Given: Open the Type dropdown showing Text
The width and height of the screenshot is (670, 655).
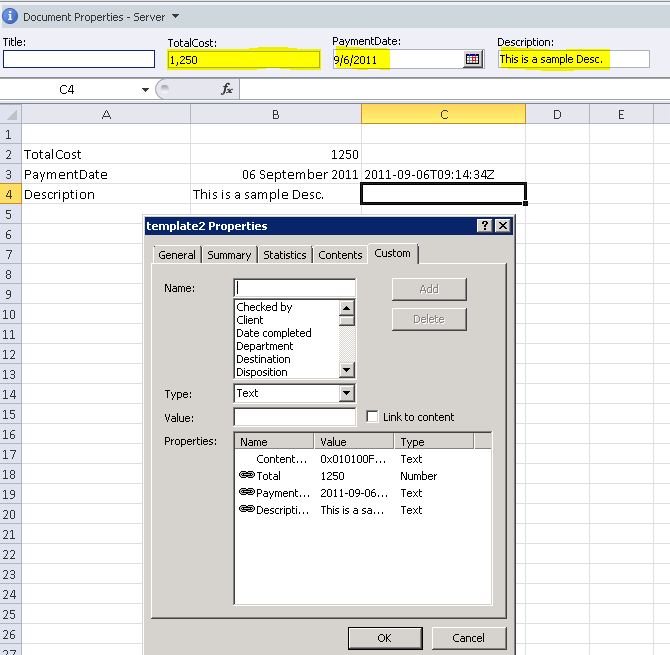Looking at the screenshot, I should [x=346, y=394].
